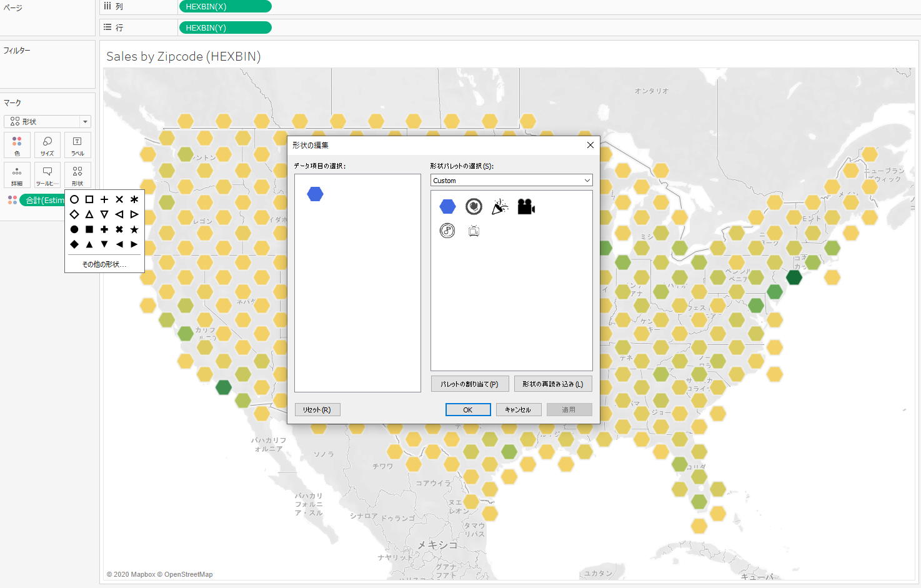Click the HEXBIN(Y) pill on rows shelf

tap(225, 28)
